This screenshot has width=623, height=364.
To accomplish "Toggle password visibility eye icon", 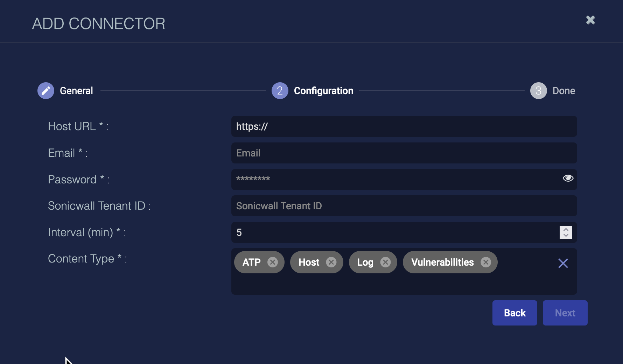I will pos(568,178).
